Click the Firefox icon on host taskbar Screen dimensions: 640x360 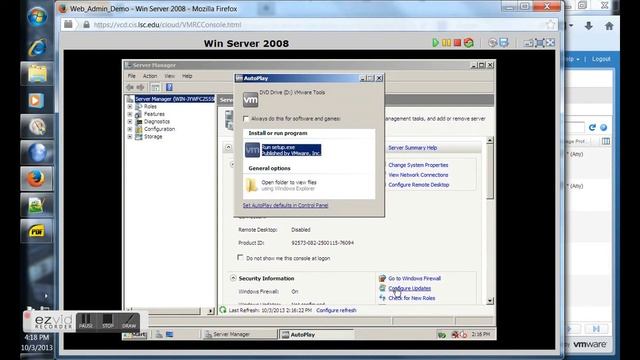(37, 178)
